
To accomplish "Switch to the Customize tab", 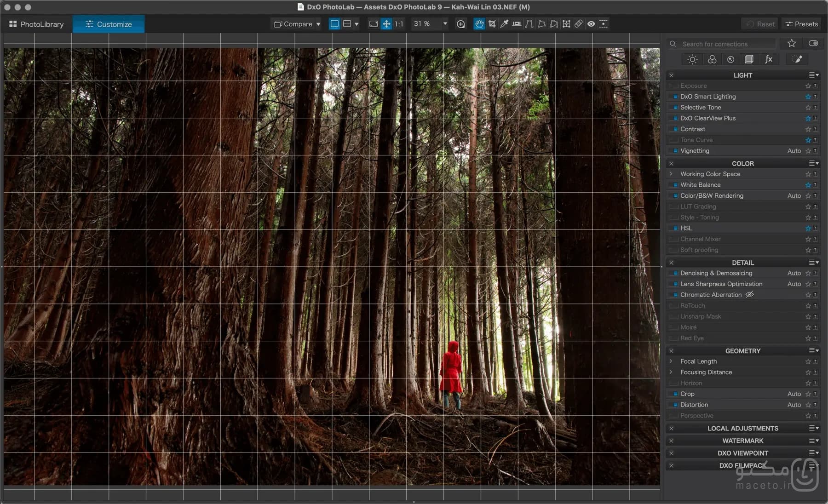I will [109, 24].
